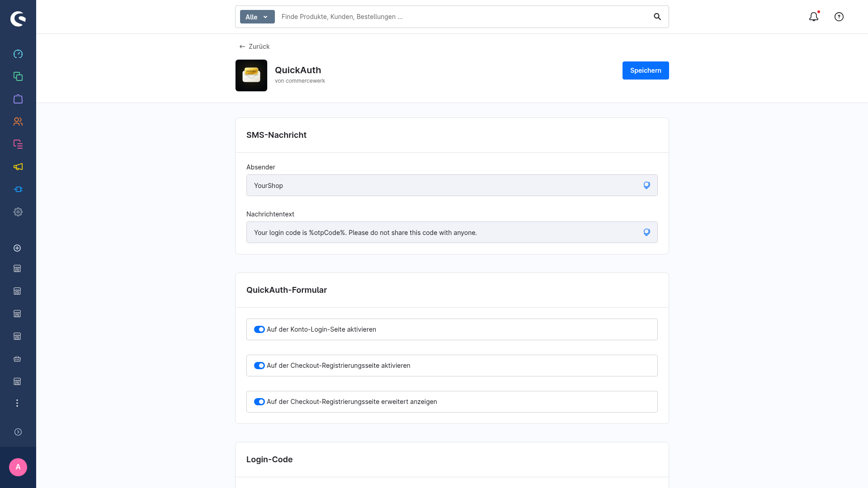
Task: Open the 'Alle' search filter dropdown
Action: click(x=257, y=17)
